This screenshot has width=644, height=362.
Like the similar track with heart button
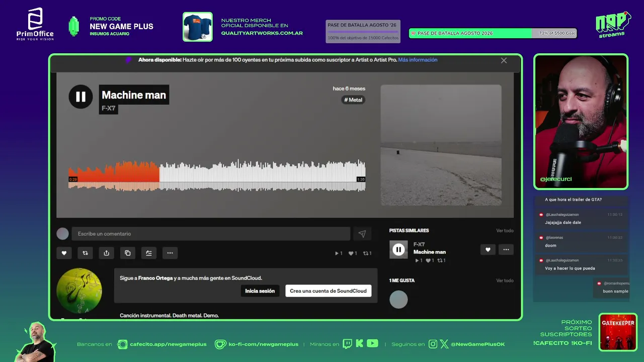(488, 249)
